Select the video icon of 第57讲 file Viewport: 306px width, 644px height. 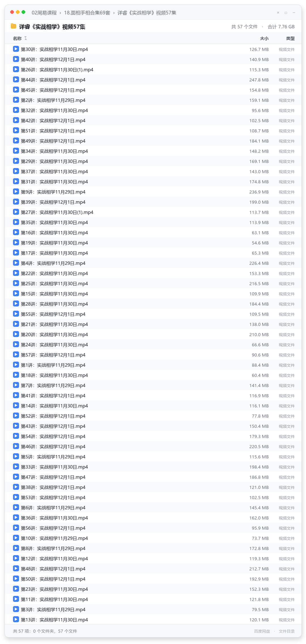(x=16, y=355)
